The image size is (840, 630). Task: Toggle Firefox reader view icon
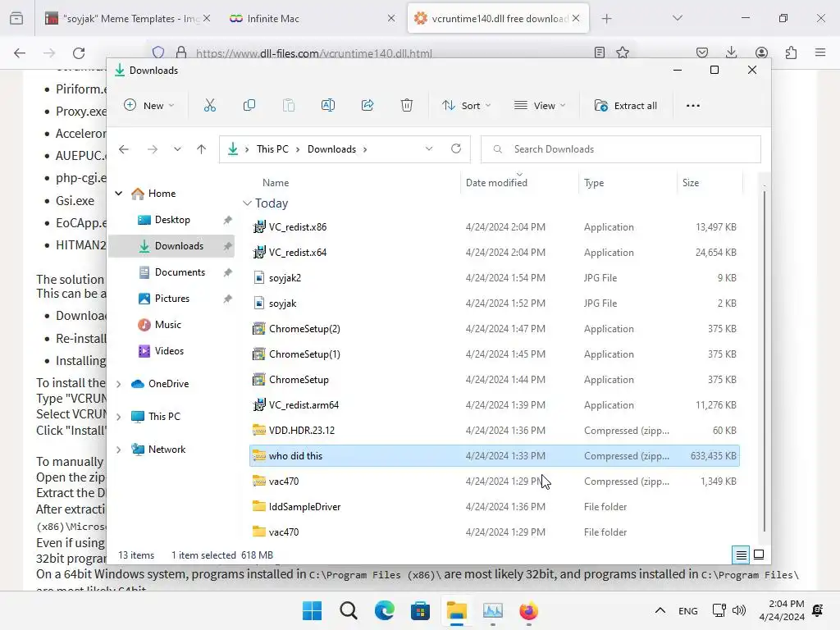pyautogui.click(x=600, y=52)
